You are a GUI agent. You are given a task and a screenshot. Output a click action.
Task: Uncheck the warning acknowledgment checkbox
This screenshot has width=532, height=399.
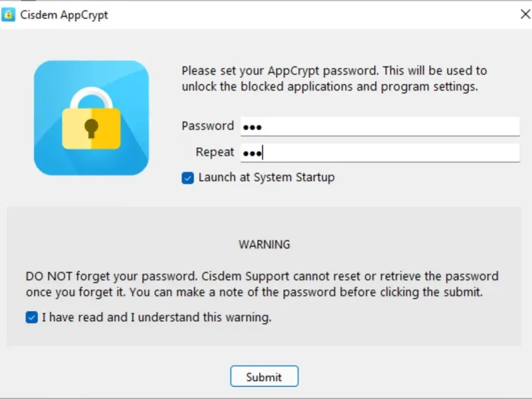coord(31,317)
